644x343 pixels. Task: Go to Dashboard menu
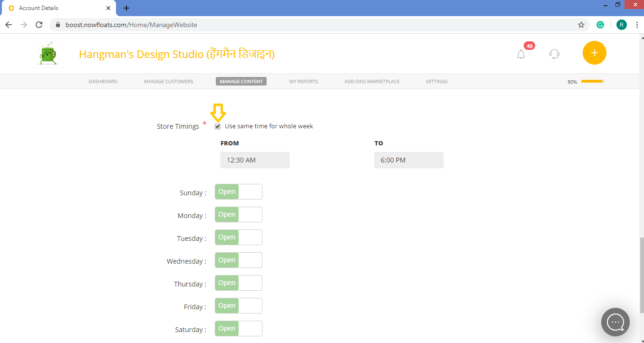coord(103,82)
